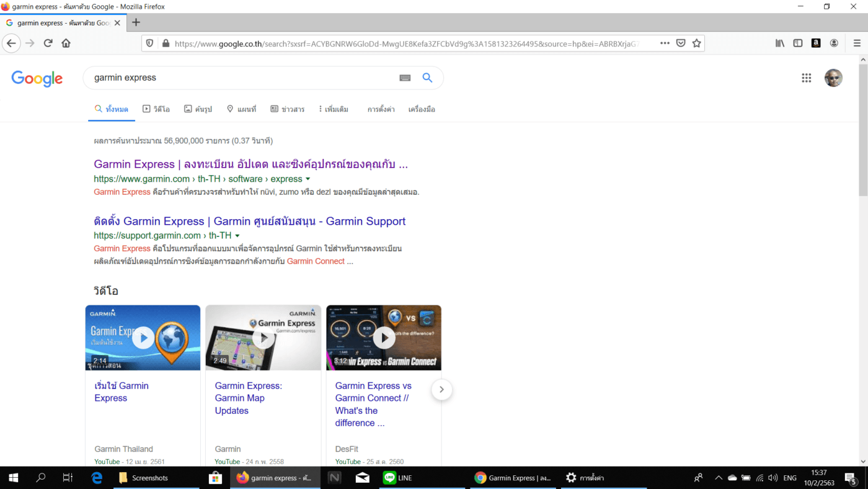Viewport: 868px width, 489px height.
Task: Open the Amazon extension button
Action: click(816, 43)
